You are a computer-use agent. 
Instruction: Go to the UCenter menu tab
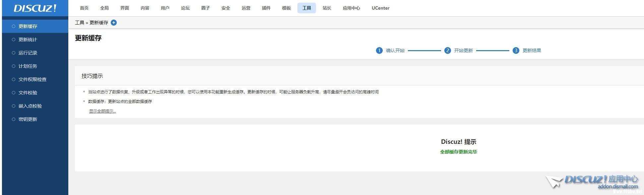point(380,8)
